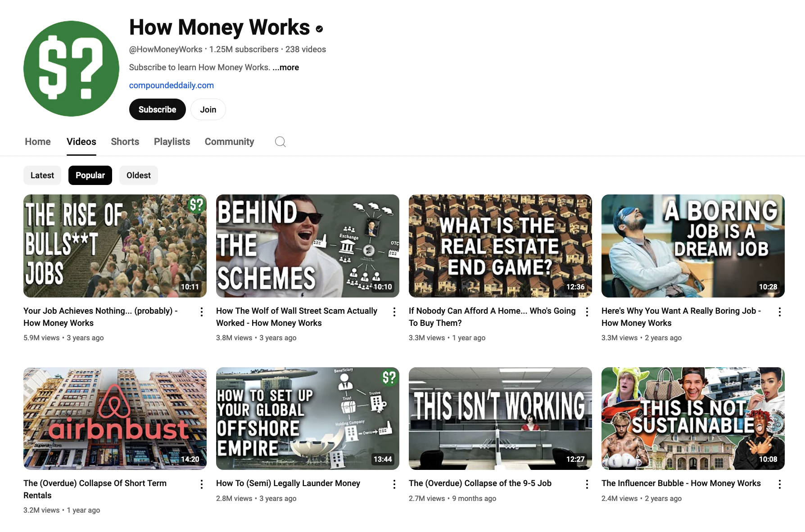Screen dimensions: 805x532
Task: Open options menu for Influencer Bubble video
Action: click(779, 484)
